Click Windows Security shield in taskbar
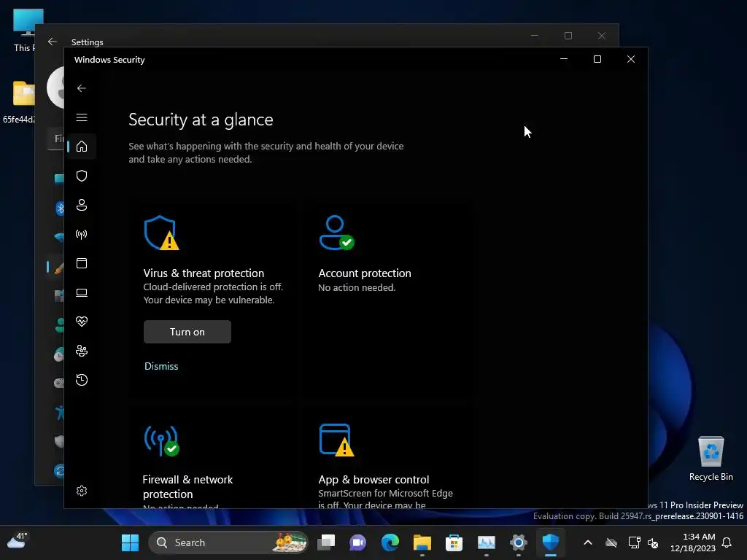 [x=551, y=542]
